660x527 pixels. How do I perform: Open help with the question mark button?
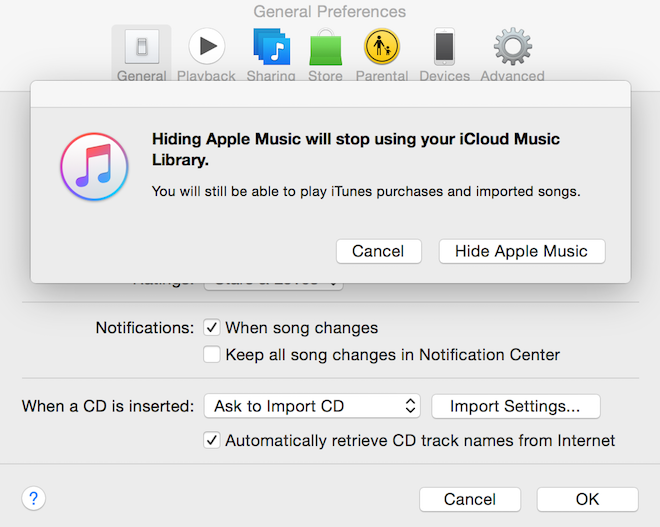point(34,498)
